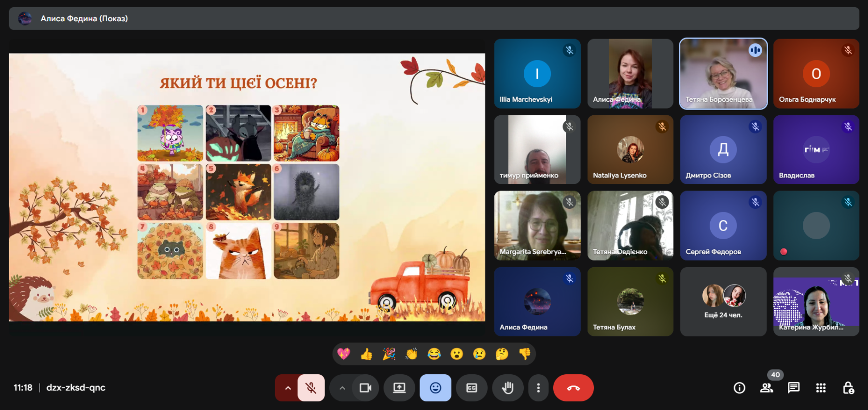
Task: Hide the emoji reactions bar
Action: [x=435, y=388]
